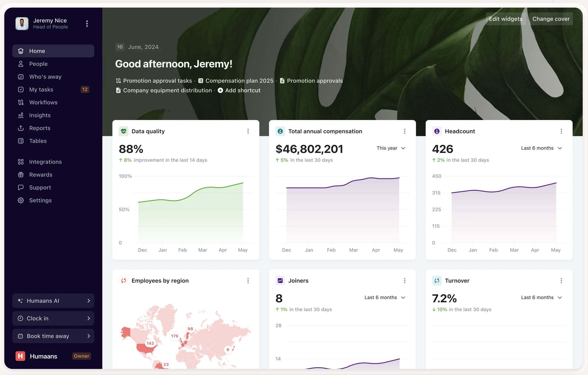This screenshot has width=588, height=375.
Task: Click the 7.2% turnover value
Action: pyautogui.click(x=444, y=298)
